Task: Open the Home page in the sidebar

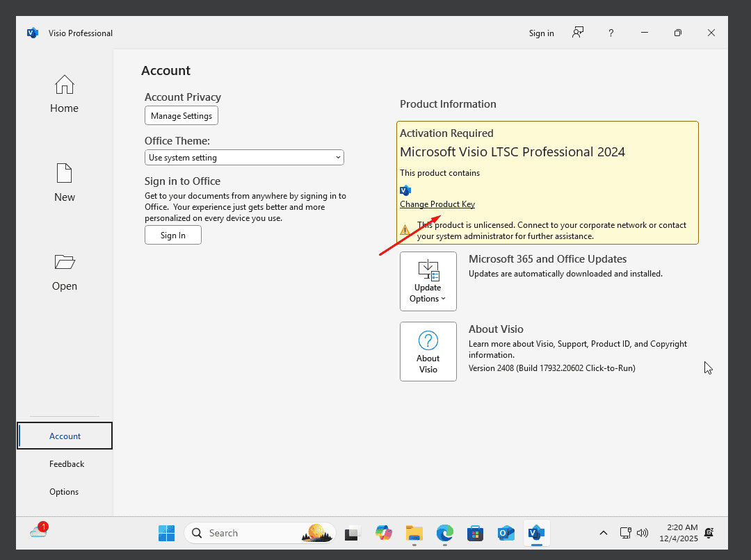Action: point(64,94)
